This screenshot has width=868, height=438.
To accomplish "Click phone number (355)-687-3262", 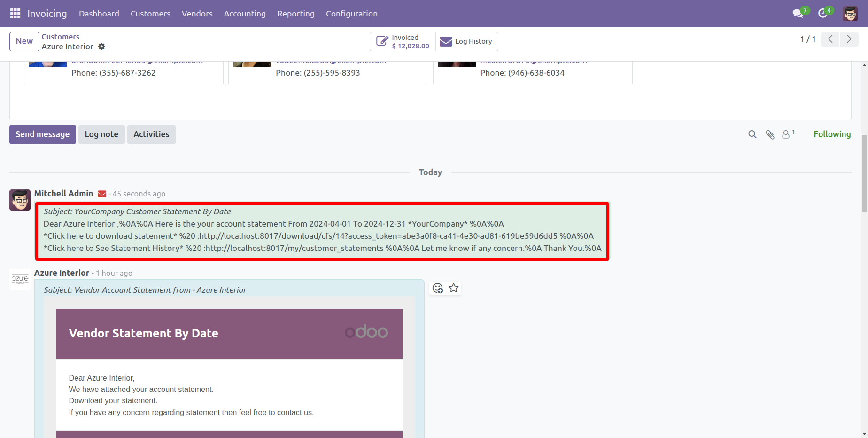I will click(x=127, y=73).
